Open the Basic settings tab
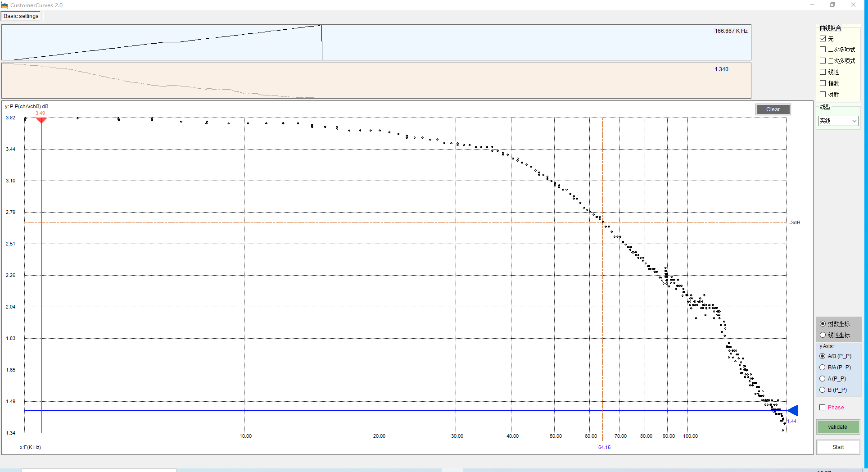This screenshot has width=868, height=472. (21, 16)
